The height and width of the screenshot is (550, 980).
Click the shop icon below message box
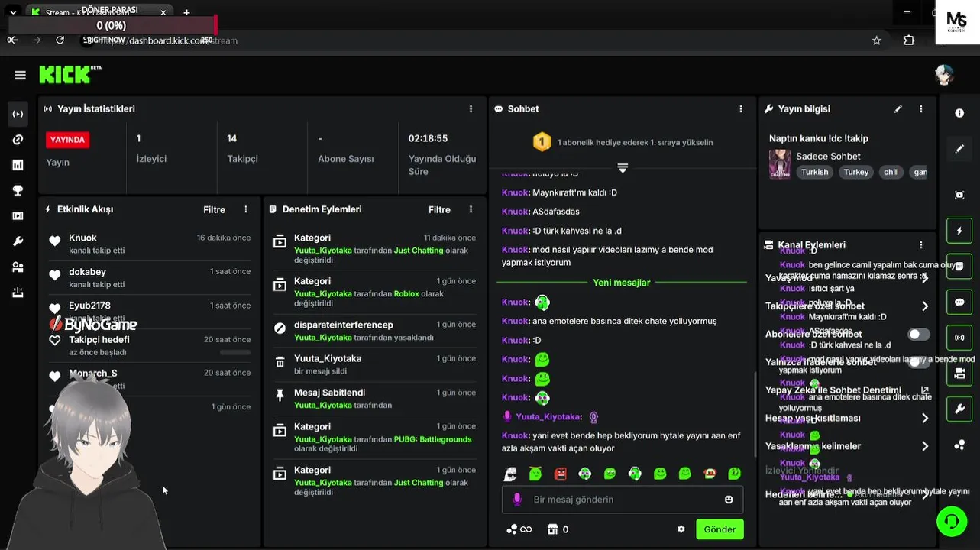[x=553, y=529]
